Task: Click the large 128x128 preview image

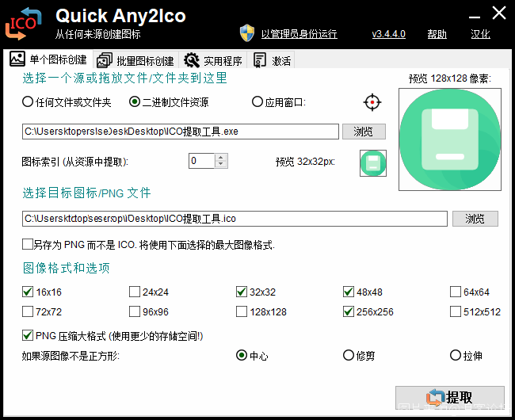Action: (x=448, y=139)
